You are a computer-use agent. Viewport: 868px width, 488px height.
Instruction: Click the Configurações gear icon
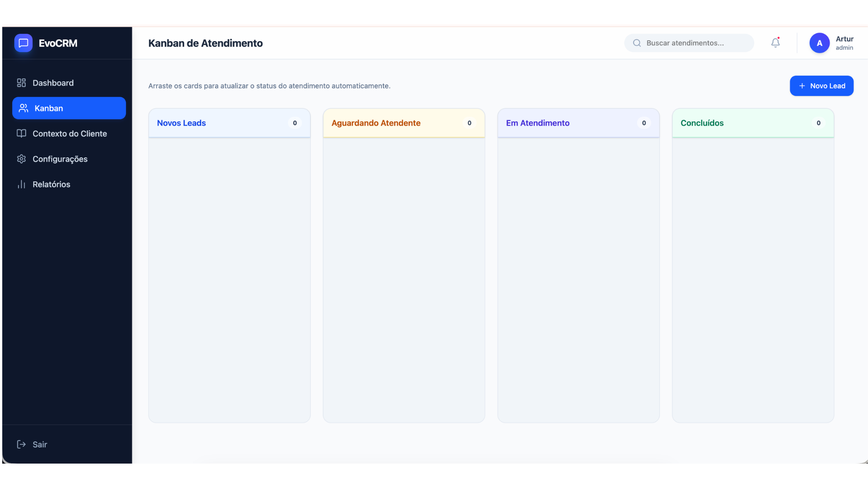[21, 159]
